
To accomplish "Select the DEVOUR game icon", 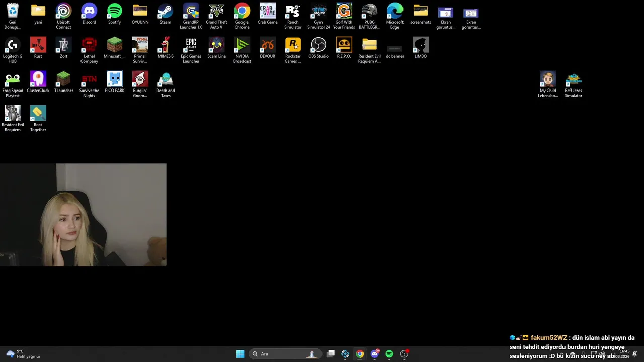I will [x=267, y=48].
